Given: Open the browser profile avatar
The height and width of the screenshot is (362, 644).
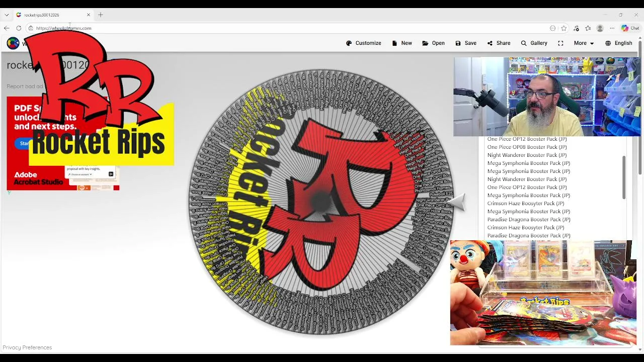Looking at the screenshot, I should click(x=600, y=28).
